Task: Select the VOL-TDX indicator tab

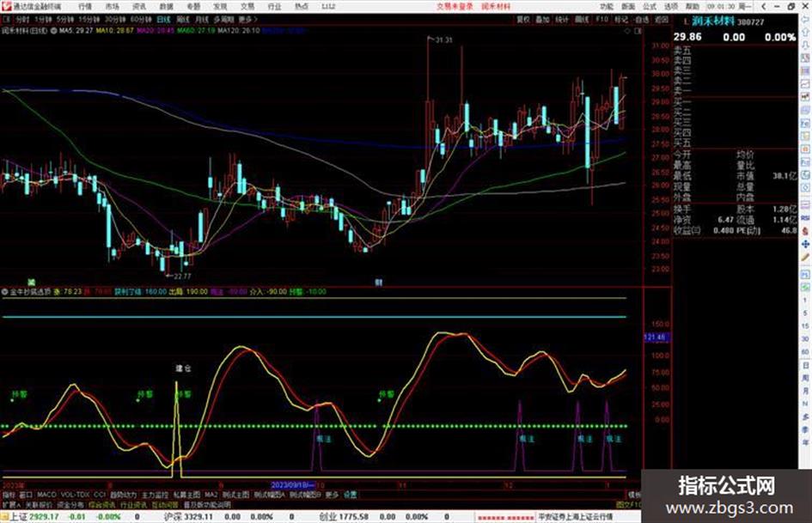Action: tap(75, 495)
